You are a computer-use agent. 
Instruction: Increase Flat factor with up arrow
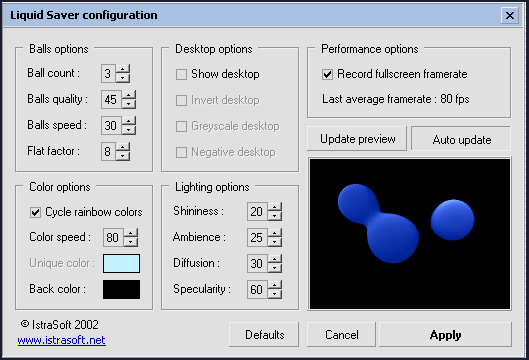(123, 147)
